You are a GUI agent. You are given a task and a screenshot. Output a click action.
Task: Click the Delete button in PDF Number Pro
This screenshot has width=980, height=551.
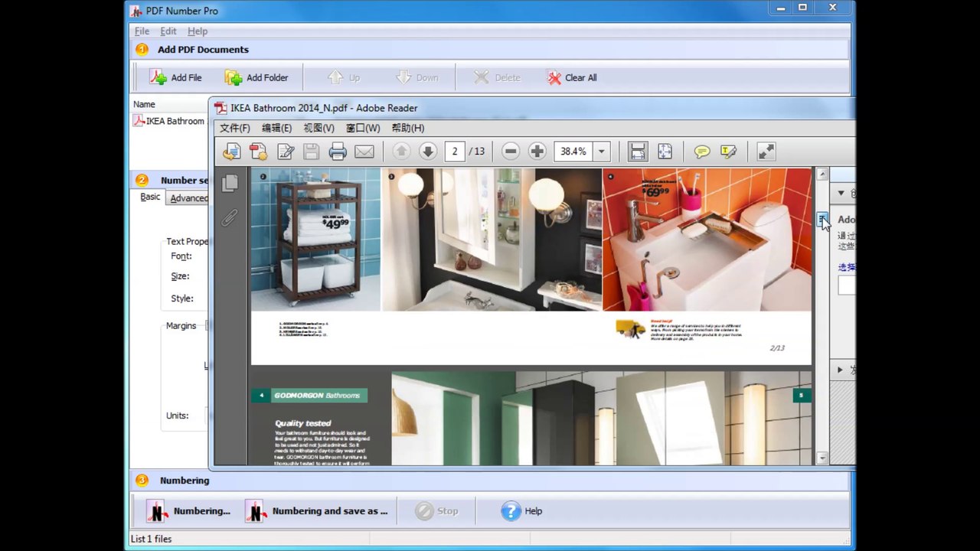click(496, 77)
